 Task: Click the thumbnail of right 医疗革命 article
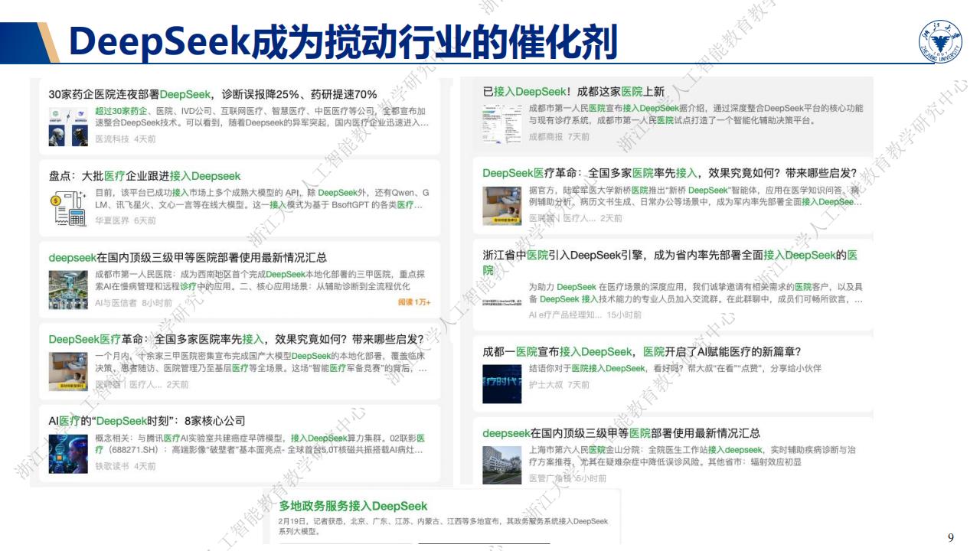[x=501, y=205]
